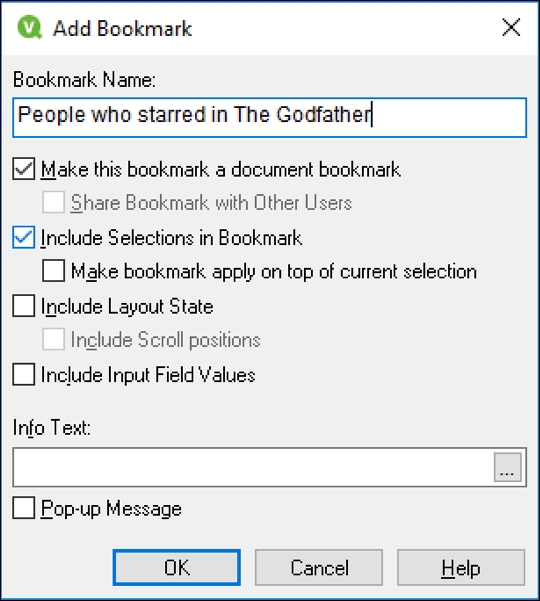The image size is (540, 601).
Task: Place cursor on the word Godfather
Action: [324, 115]
